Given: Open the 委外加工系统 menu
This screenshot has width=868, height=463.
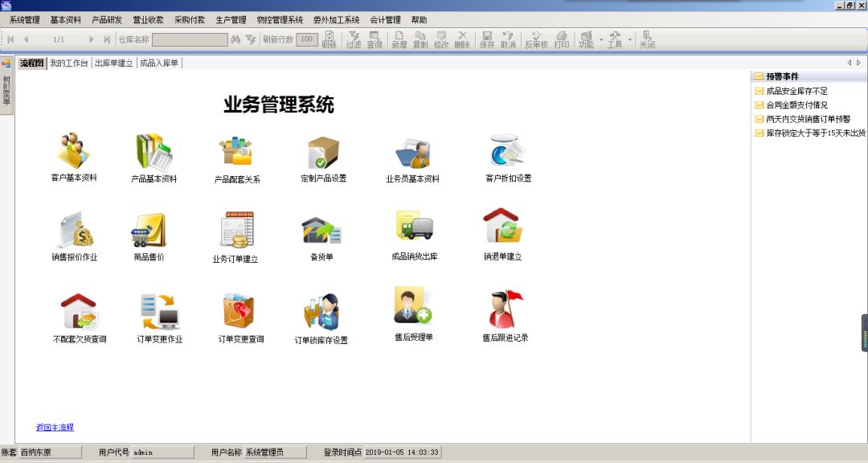Looking at the screenshot, I should click(336, 20).
